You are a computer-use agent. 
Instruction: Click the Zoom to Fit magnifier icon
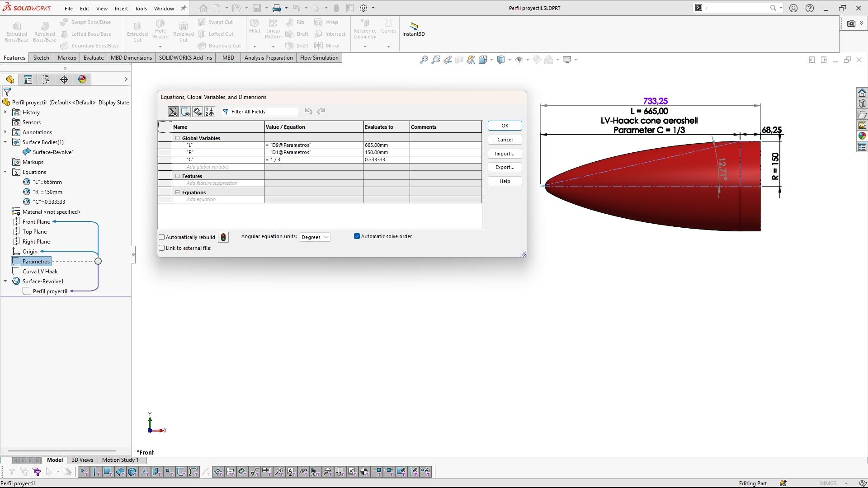424,60
